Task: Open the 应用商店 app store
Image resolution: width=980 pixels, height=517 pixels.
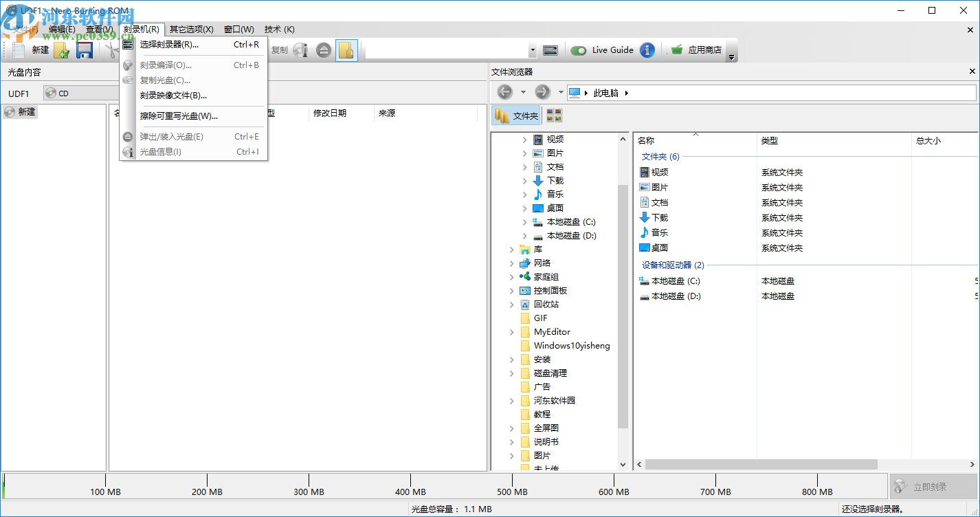Action: coord(696,49)
